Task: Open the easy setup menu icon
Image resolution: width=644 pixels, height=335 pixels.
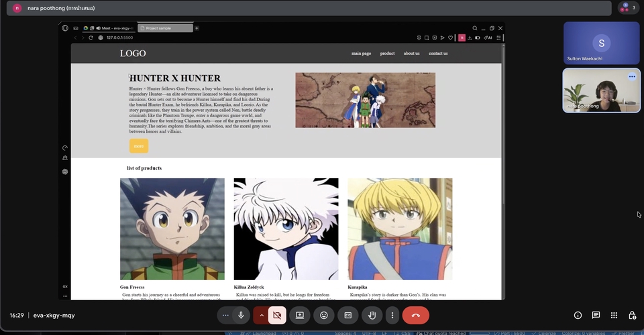Action: [x=498, y=38]
